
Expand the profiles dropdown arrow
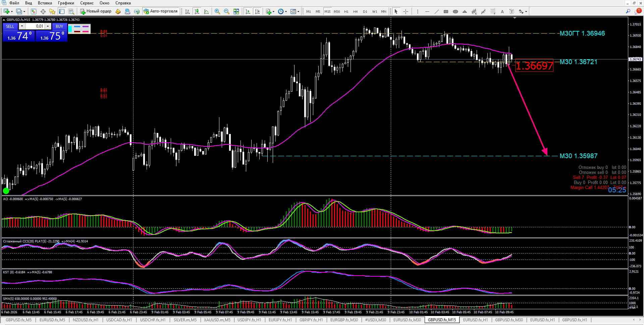[24, 12]
